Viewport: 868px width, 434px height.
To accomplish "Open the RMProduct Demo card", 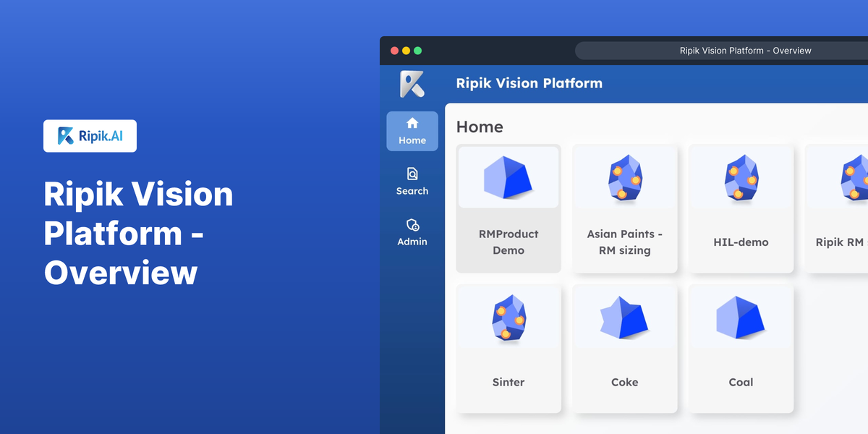I will [509, 208].
